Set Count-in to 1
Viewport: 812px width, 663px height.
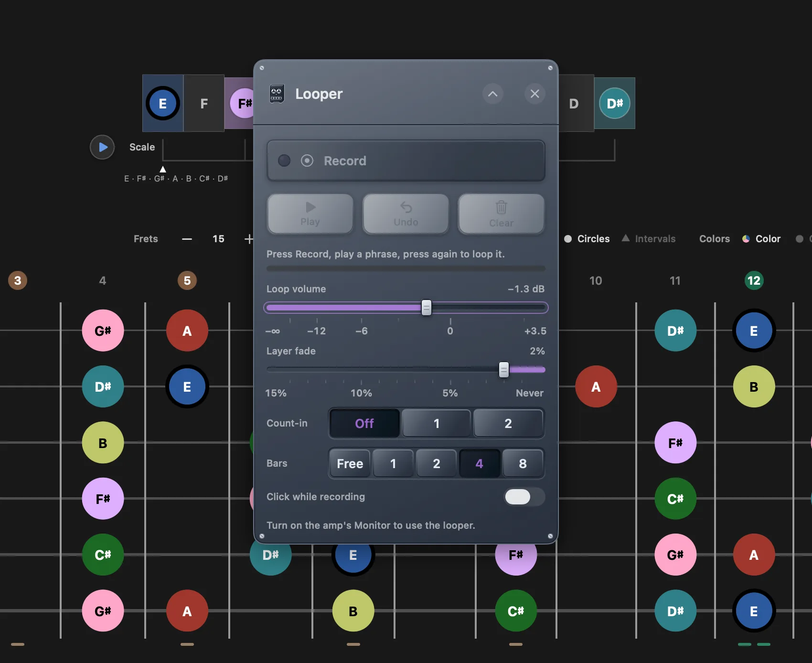[x=436, y=423]
